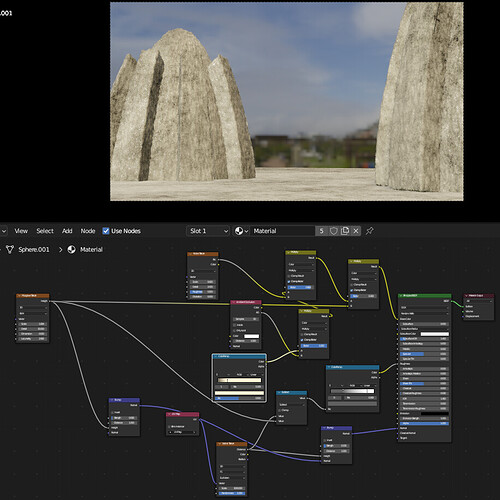Screen dimensions: 500x500
Task: Click the material sphere icon in breadcrumb
Action: coord(71,250)
